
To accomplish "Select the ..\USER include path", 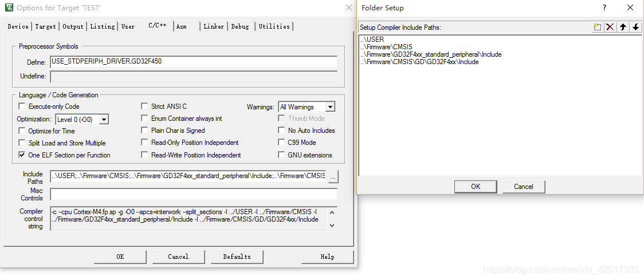I will pos(372,40).
